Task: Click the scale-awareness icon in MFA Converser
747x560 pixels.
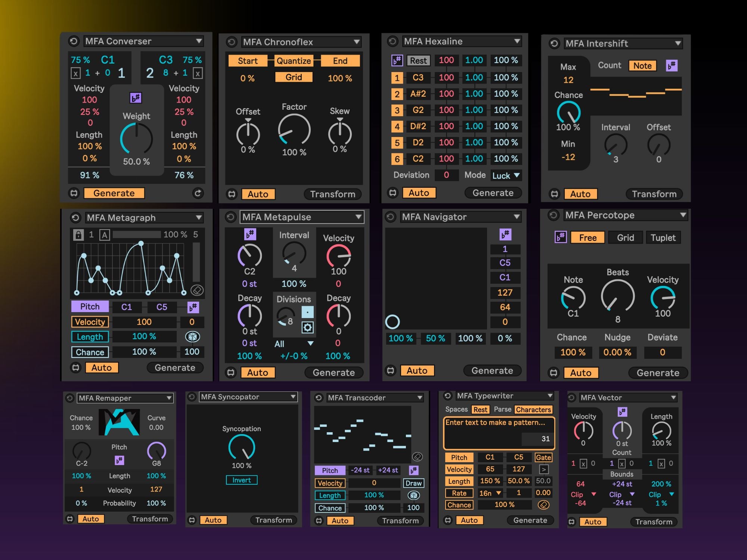Action: (136, 98)
